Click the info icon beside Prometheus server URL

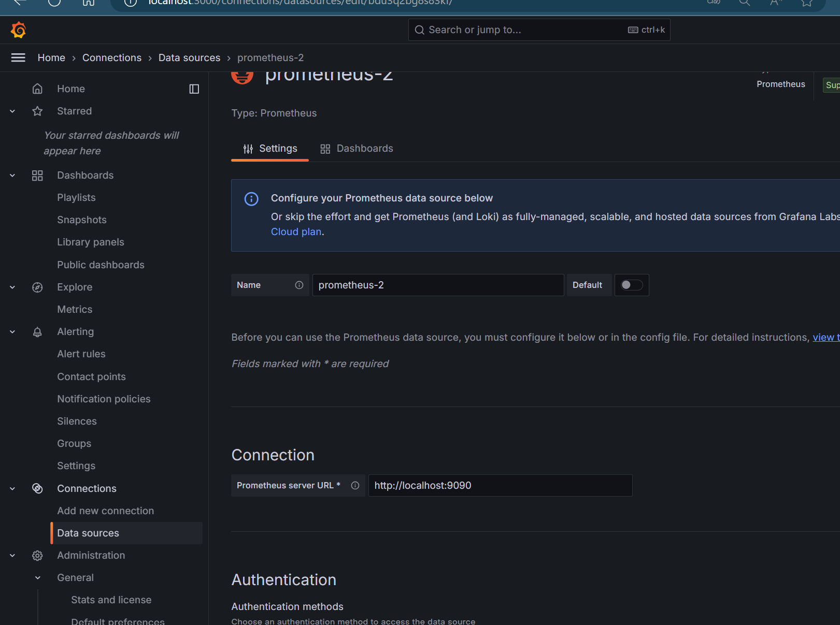pos(355,485)
